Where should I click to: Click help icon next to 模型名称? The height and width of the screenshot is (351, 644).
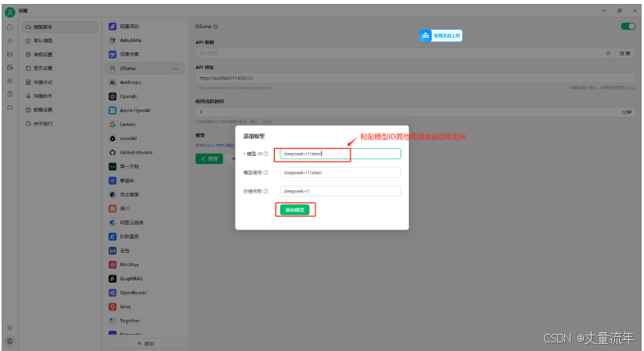(265, 172)
